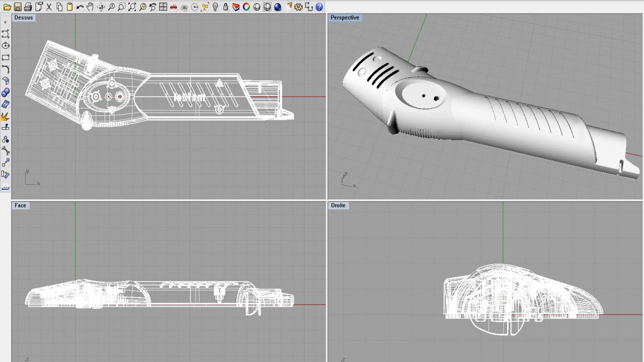Lock objects with the padlock icon
This screenshot has width=644, height=362.
point(225,7)
